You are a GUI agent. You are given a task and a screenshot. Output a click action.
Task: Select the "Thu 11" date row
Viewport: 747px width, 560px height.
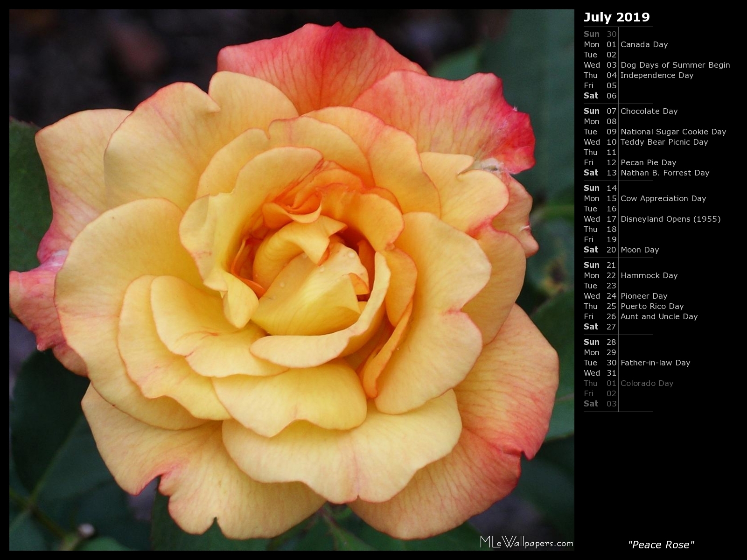(600, 152)
